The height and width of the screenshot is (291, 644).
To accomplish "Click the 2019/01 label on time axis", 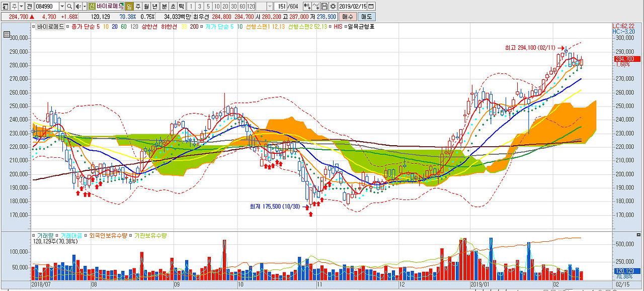I will click(x=480, y=284).
